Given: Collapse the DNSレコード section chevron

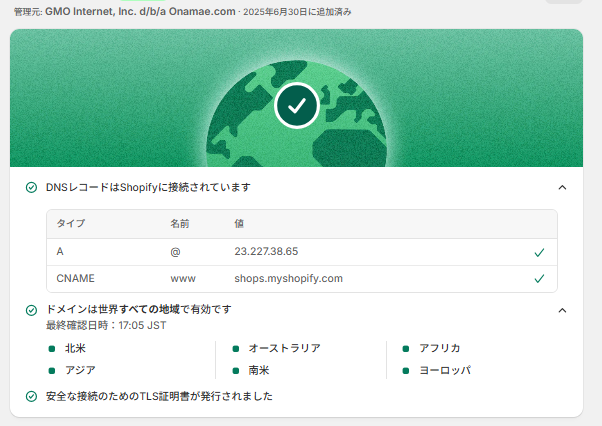Looking at the screenshot, I should click(562, 187).
